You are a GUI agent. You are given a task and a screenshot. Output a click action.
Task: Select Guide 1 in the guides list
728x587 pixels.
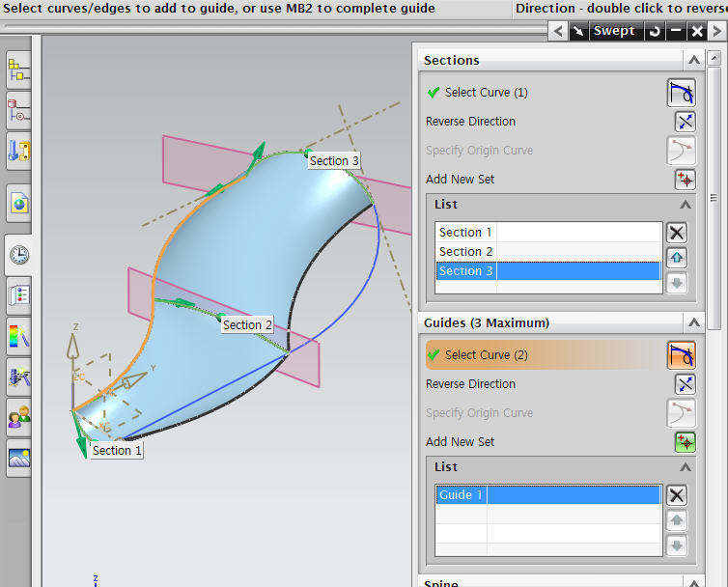tap(461, 495)
